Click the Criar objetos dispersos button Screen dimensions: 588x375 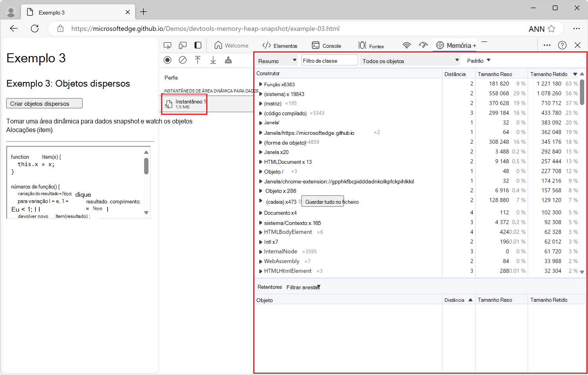point(44,103)
